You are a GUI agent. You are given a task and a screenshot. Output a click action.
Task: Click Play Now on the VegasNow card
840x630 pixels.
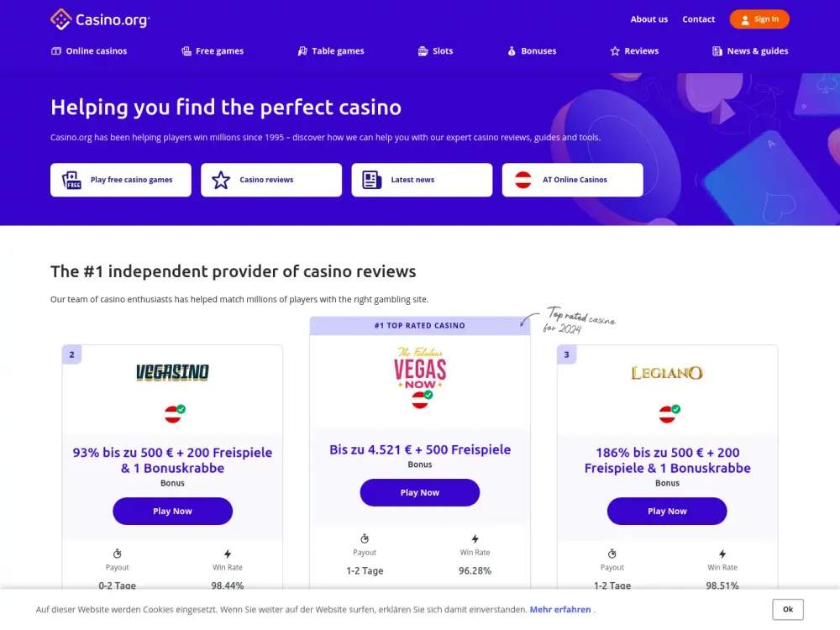coord(419,492)
